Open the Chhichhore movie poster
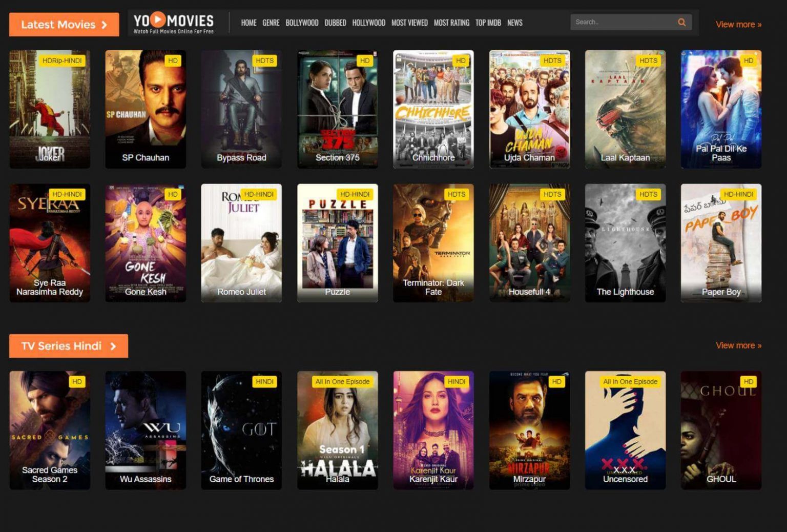The width and height of the screenshot is (787, 532). pos(433,109)
